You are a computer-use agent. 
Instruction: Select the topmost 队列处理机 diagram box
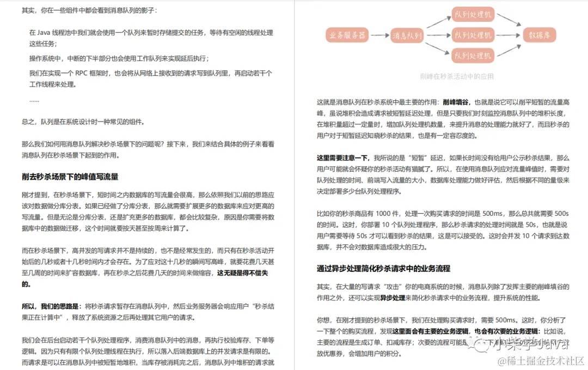[x=473, y=15]
